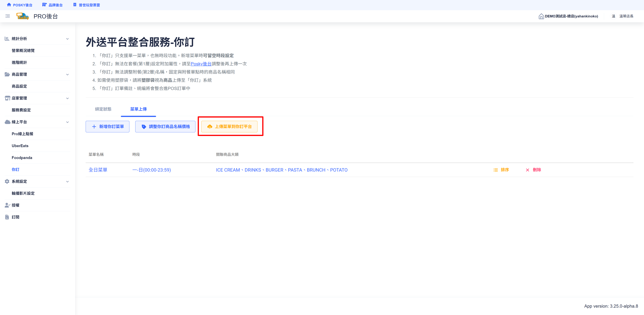The width and height of the screenshot is (644, 315).
Task: Go to UberEats in the sidebar
Action: (x=20, y=146)
